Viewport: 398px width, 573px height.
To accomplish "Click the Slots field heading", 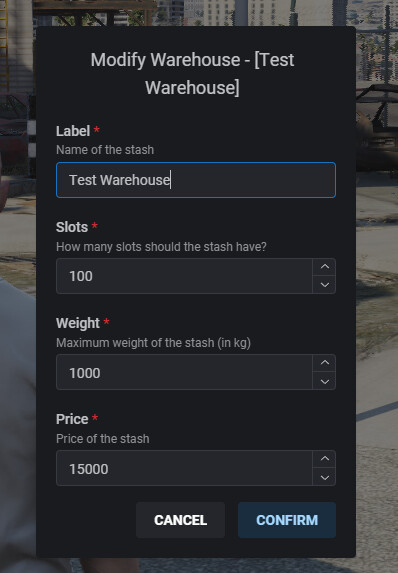I will (x=72, y=227).
